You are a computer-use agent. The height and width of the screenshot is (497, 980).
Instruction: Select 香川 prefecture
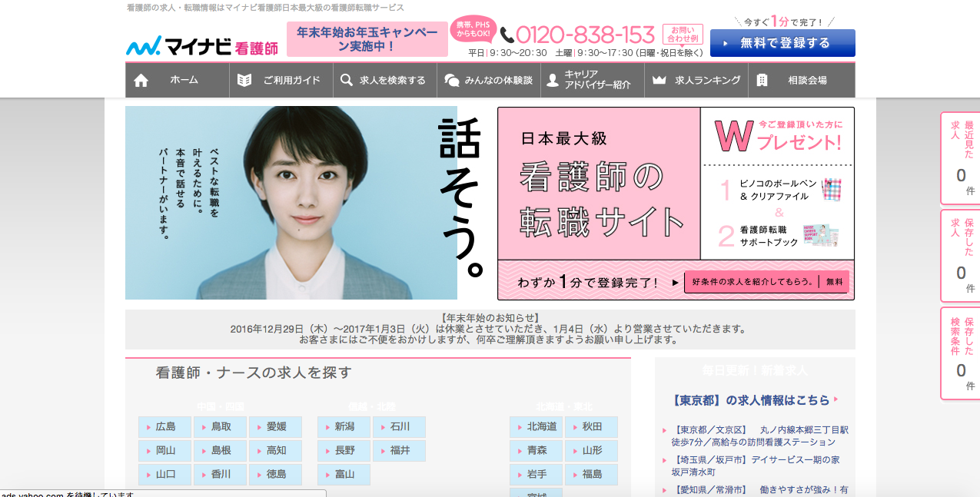221,475
